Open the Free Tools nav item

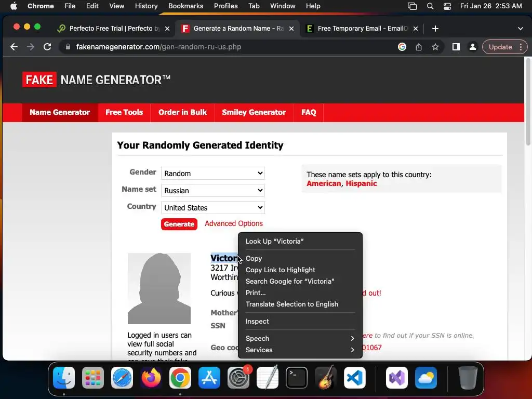click(124, 112)
